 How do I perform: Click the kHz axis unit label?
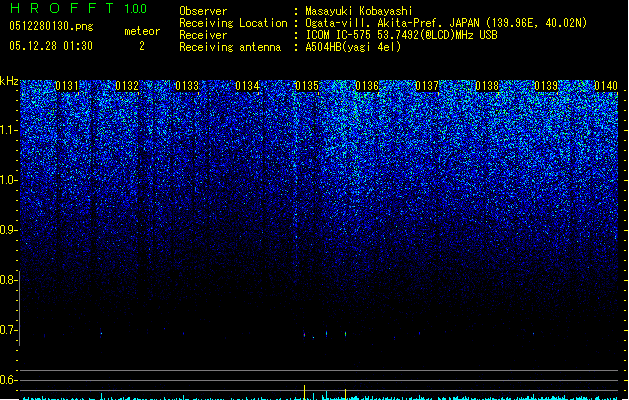[9, 81]
